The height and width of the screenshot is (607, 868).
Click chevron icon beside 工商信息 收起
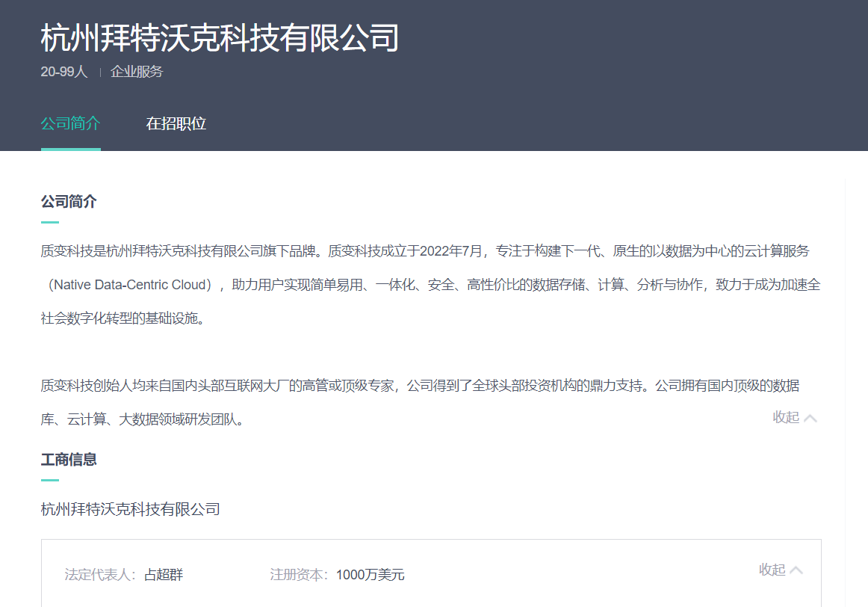click(x=796, y=570)
